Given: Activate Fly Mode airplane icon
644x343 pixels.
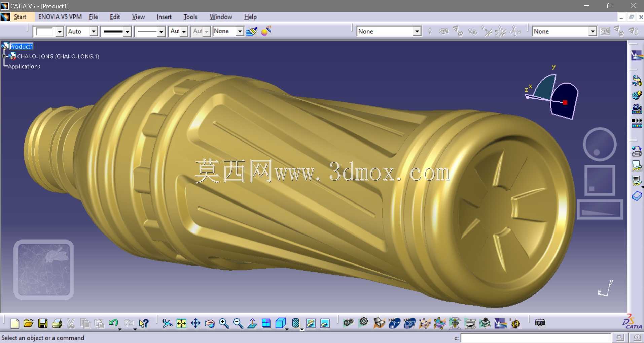Looking at the screenshot, I should [167, 323].
